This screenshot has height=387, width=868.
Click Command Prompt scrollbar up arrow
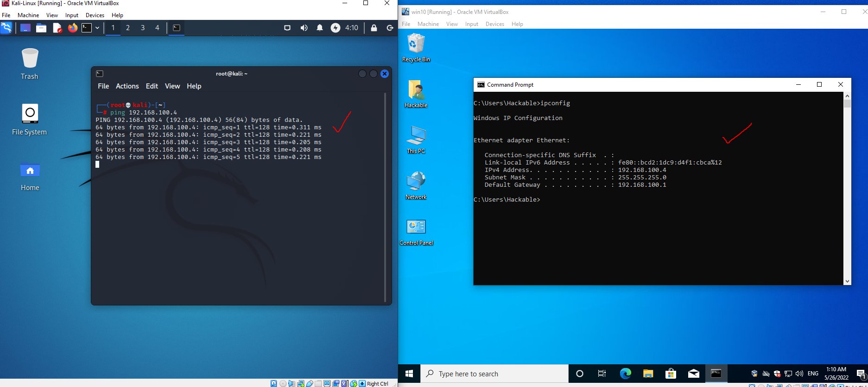coord(847,96)
